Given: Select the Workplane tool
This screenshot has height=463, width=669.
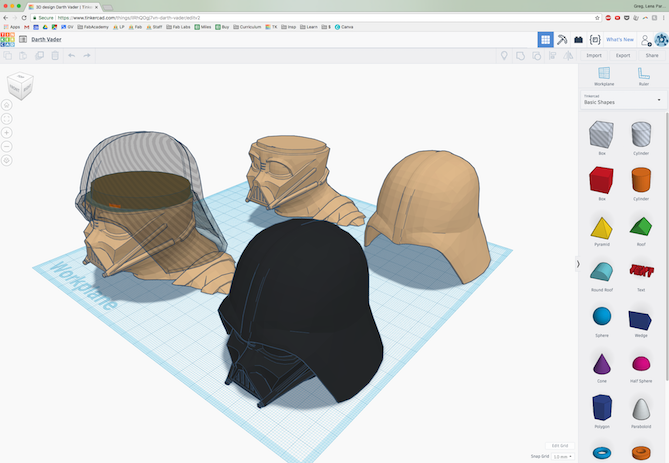Looking at the screenshot, I should coord(604,76).
